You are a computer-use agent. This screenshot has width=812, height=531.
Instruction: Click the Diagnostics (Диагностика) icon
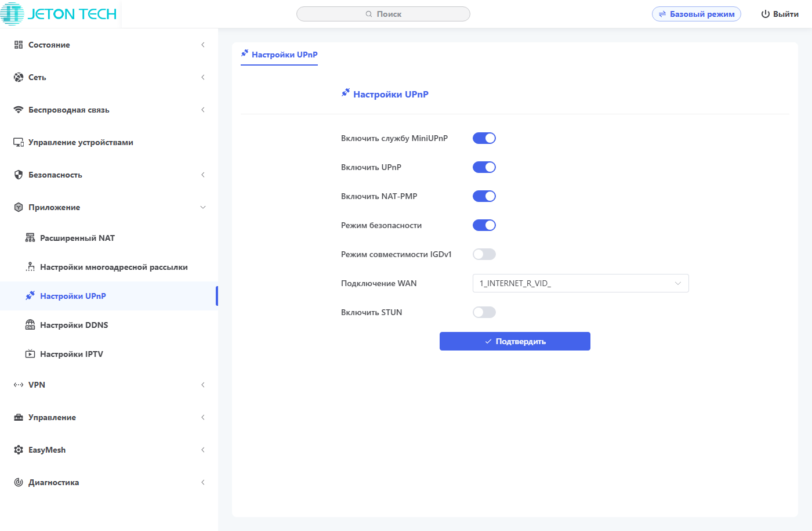(19, 482)
